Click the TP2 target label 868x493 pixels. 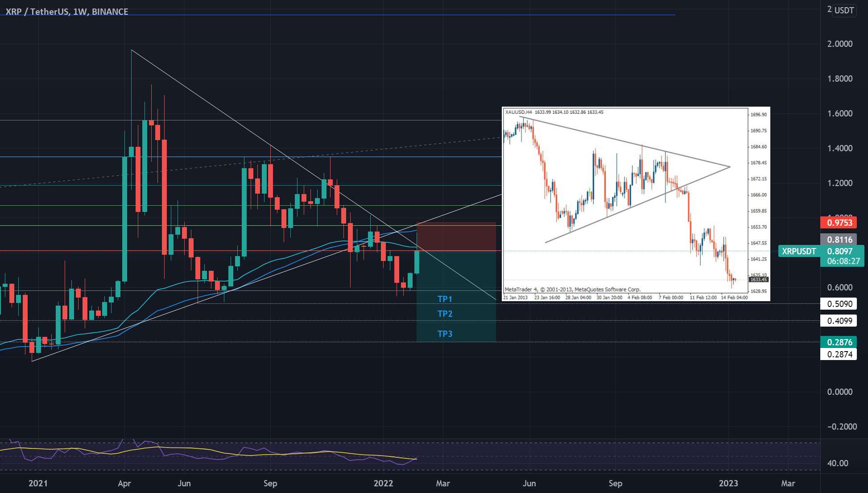point(445,314)
